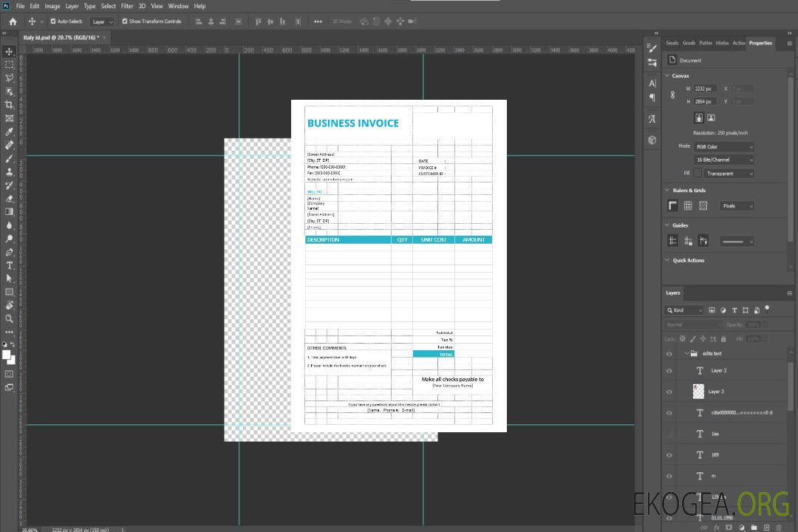Select the Move tool in toolbar
798x532 pixels.
pos(9,52)
